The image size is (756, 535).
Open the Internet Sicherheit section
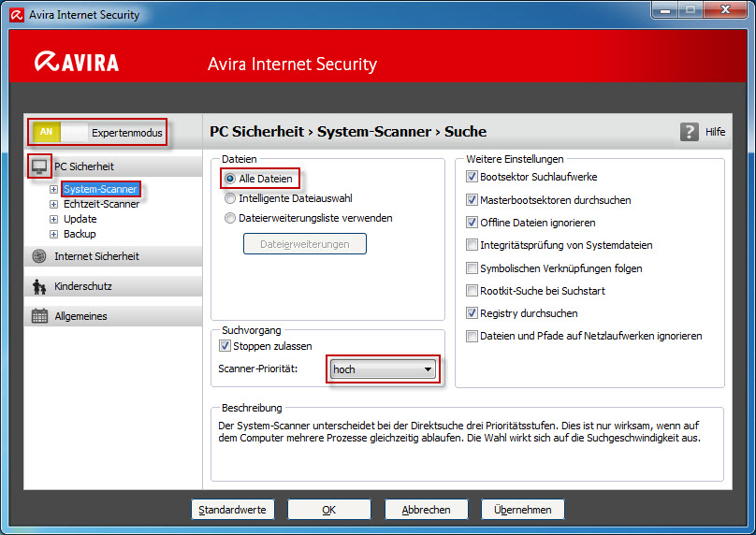[113, 256]
